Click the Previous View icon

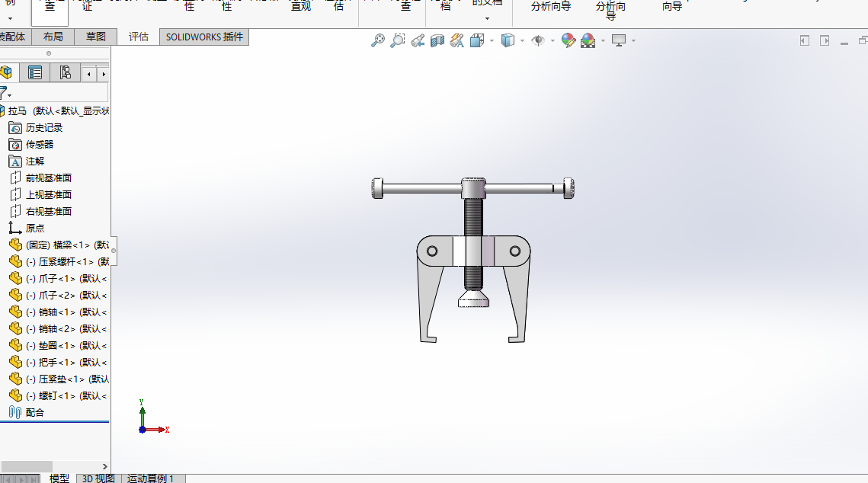coord(418,41)
